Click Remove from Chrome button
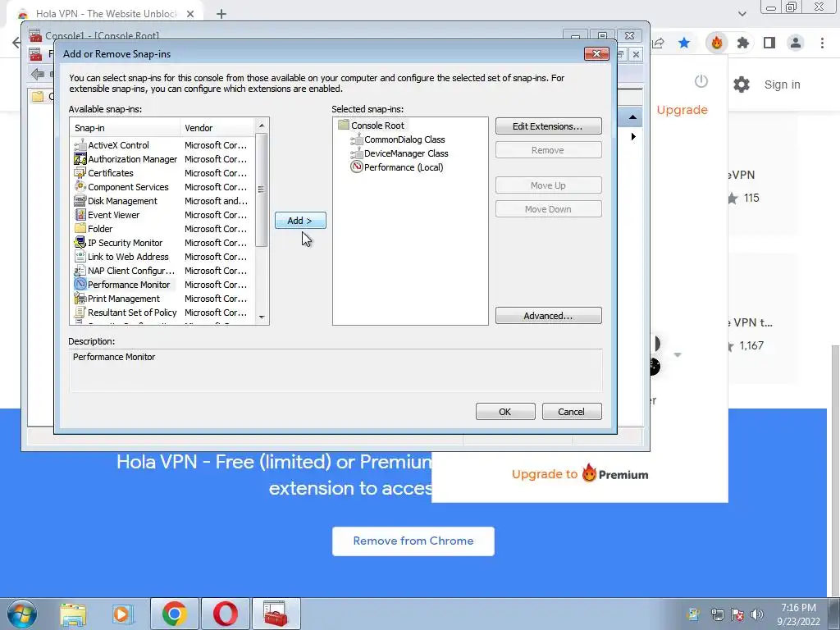The image size is (840, 630). pyautogui.click(x=413, y=541)
